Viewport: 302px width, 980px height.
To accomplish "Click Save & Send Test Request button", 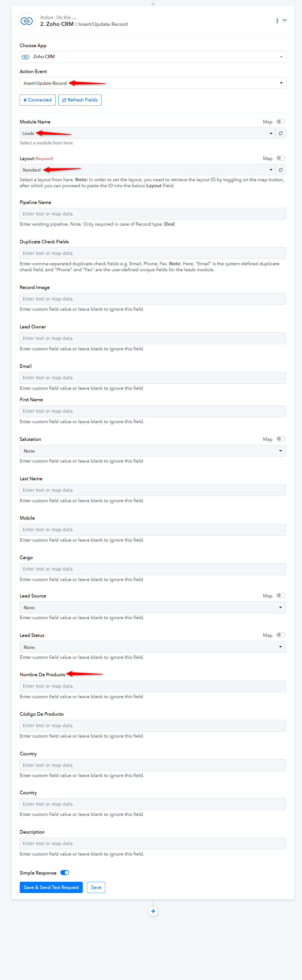I will pyautogui.click(x=51, y=887).
